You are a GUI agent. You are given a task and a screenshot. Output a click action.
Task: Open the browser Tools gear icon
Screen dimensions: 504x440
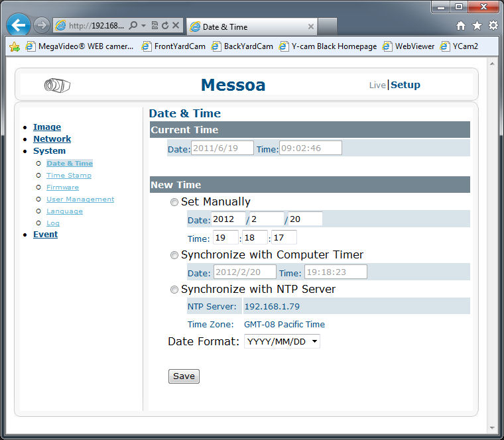click(493, 26)
